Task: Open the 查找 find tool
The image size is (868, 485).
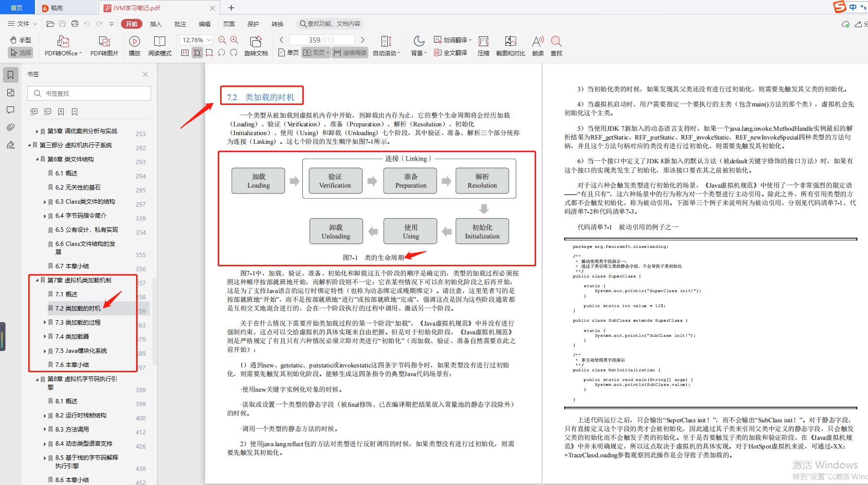Action: pyautogui.click(x=556, y=46)
